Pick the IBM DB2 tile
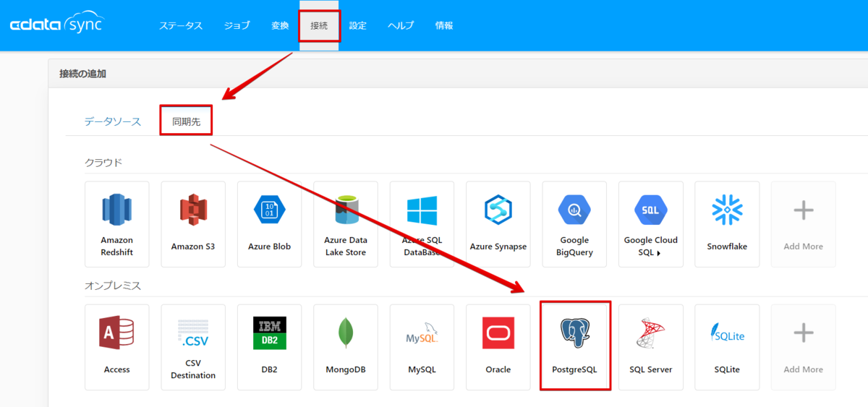The image size is (868, 407). pyautogui.click(x=269, y=347)
